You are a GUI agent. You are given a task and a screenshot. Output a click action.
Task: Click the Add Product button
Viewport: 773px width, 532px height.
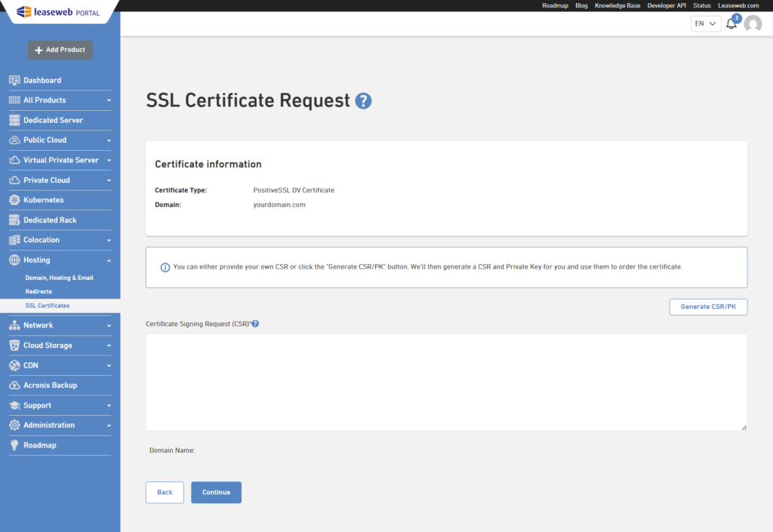pyautogui.click(x=60, y=50)
